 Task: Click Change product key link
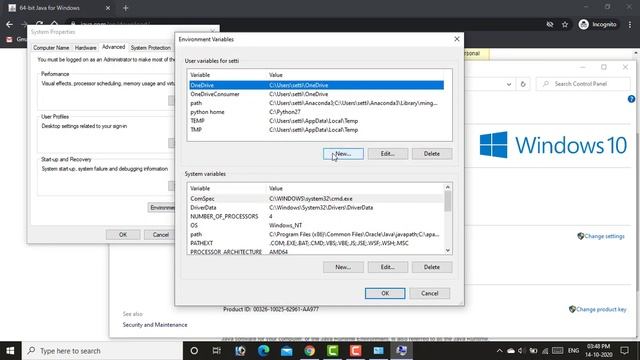click(x=601, y=309)
